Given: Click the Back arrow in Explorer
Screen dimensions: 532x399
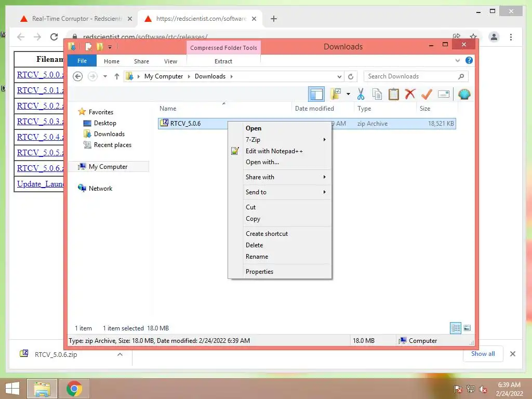Looking at the screenshot, I should pos(78,76).
